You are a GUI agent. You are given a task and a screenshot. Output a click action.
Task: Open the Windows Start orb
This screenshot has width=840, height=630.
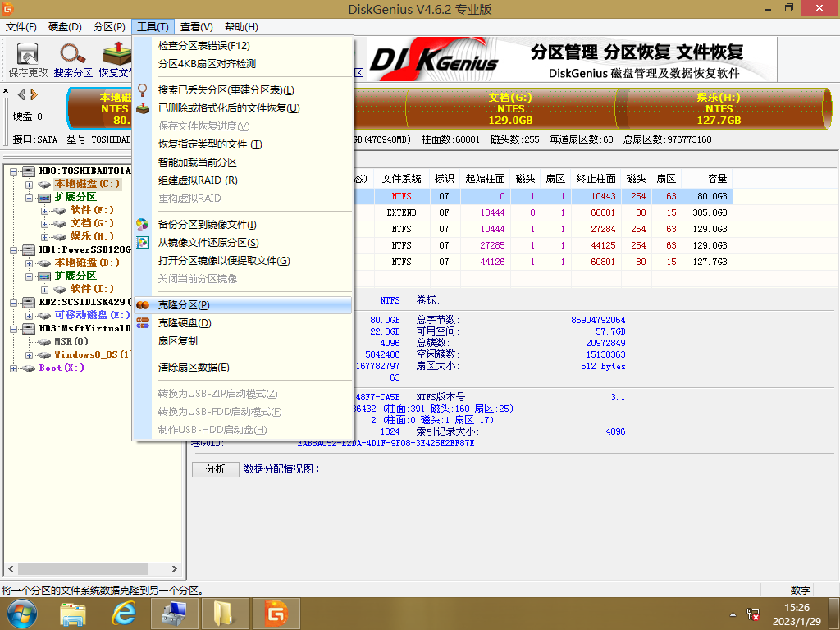pyautogui.click(x=21, y=614)
